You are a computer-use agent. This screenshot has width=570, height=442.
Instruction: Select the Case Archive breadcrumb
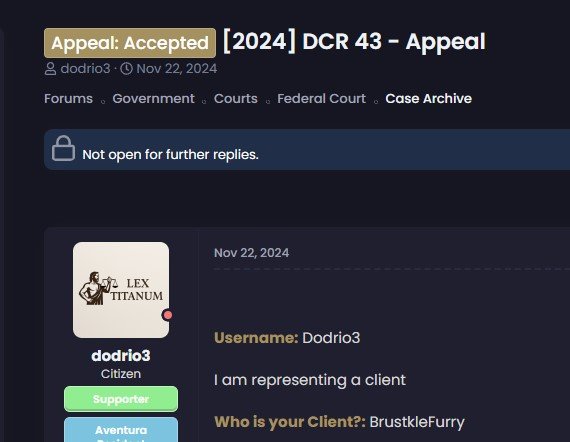click(x=429, y=99)
